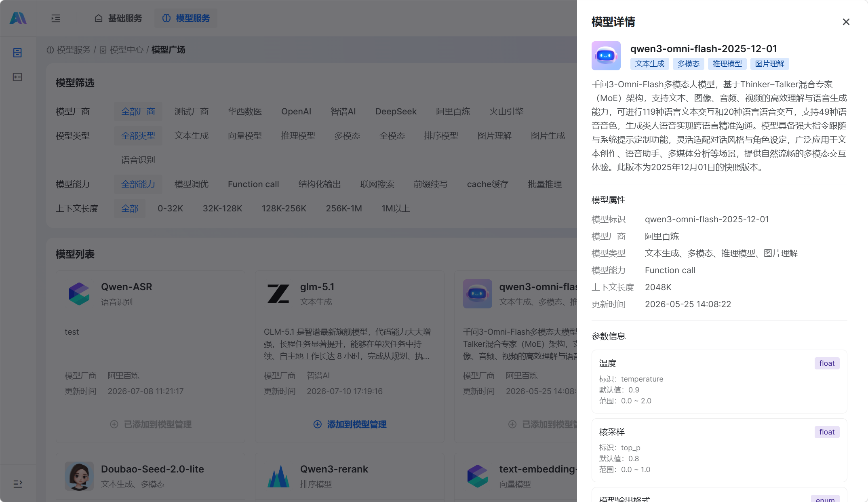Click text-embedding model cube icon
Screen dimensions: 868x502
[478, 476]
